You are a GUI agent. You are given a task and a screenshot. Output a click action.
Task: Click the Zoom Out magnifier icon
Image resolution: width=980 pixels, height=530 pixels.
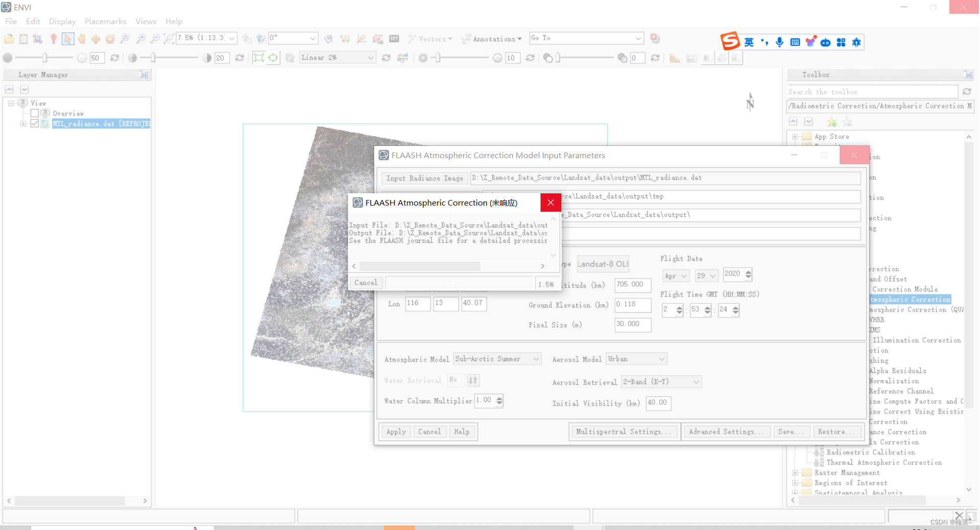pyautogui.click(x=155, y=39)
